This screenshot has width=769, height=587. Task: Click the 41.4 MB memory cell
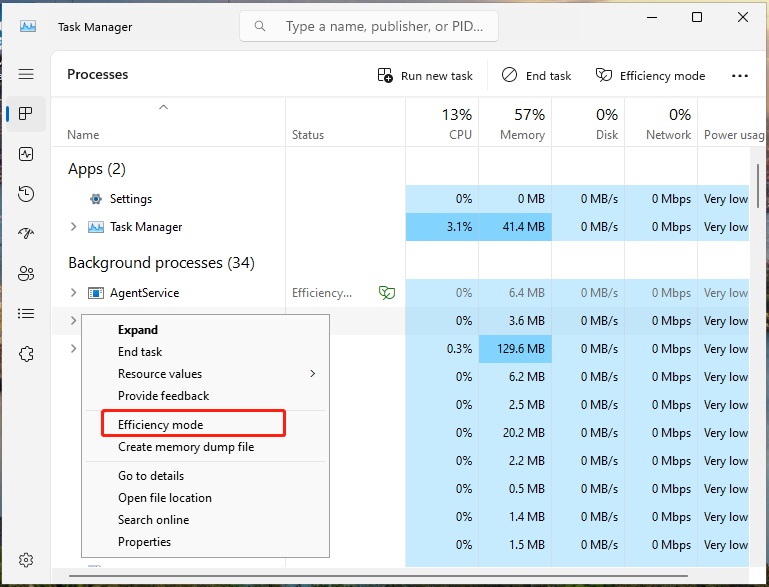[x=515, y=227]
